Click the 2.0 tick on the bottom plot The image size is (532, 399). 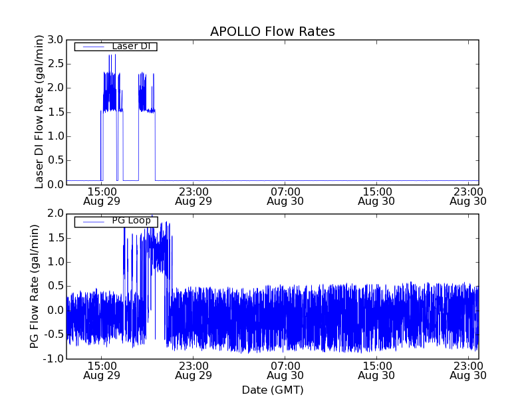[55, 213]
